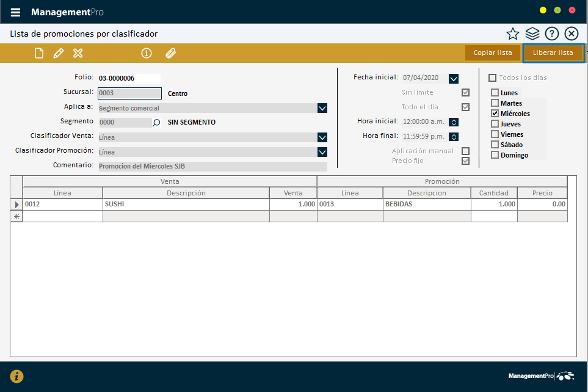This screenshot has width=588, height=392.
Task: Select the row marker for line 0012
Action: click(16, 205)
